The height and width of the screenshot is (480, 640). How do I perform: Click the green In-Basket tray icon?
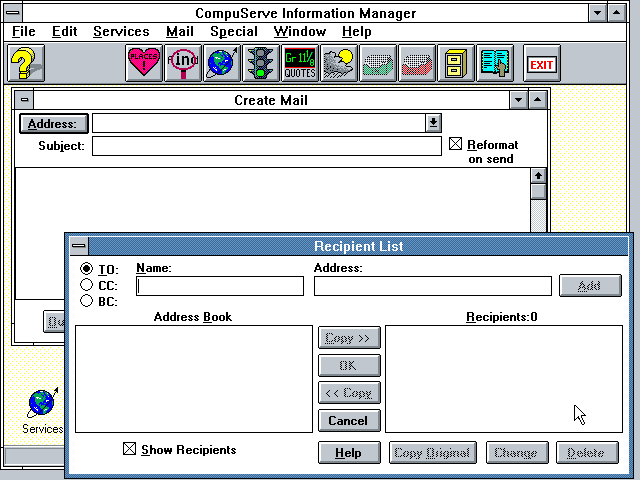pos(378,63)
